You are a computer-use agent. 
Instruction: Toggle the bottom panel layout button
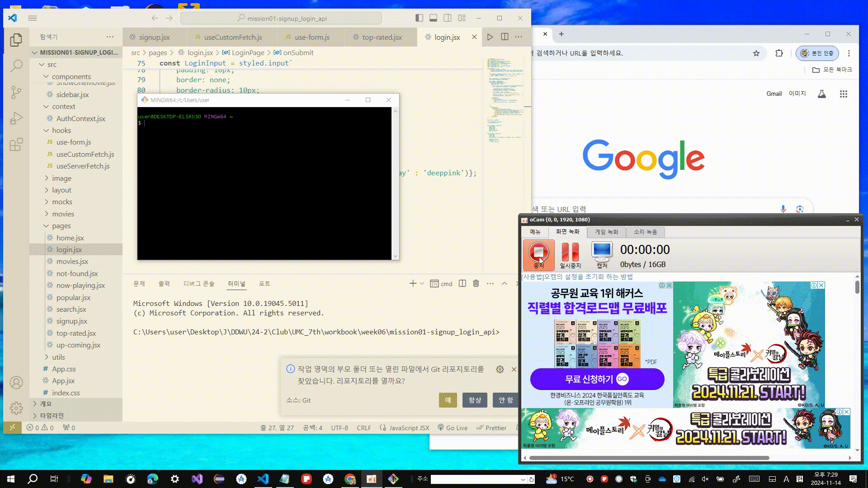pyautogui.click(x=433, y=18)
